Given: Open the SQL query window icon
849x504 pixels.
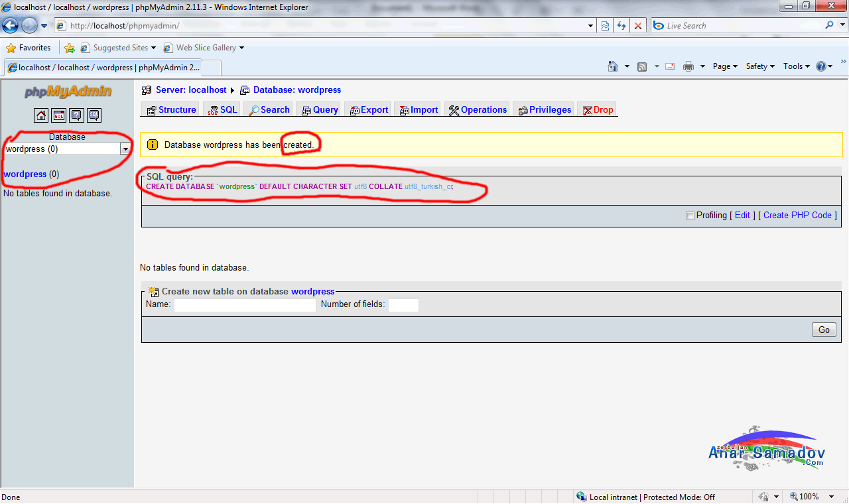Looking at the screenshot, I should click(59, 115).
